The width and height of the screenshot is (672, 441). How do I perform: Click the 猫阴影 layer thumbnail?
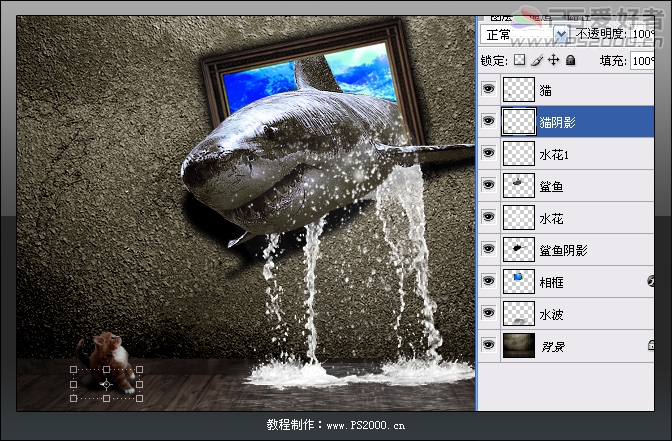click(x=519, y=122)
